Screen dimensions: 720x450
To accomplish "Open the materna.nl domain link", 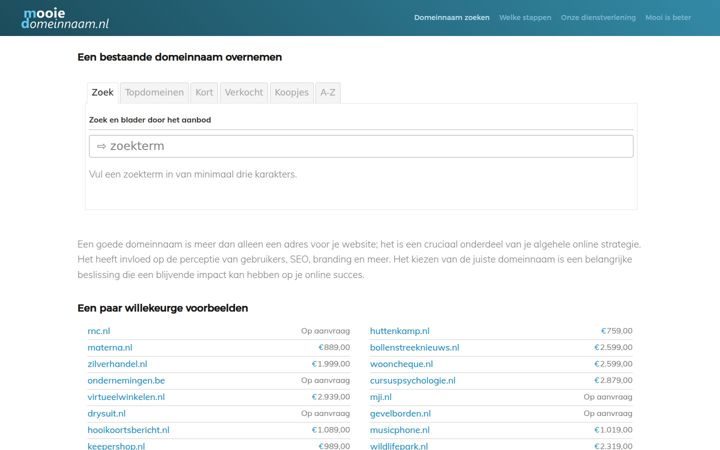I will pos(110,348).
